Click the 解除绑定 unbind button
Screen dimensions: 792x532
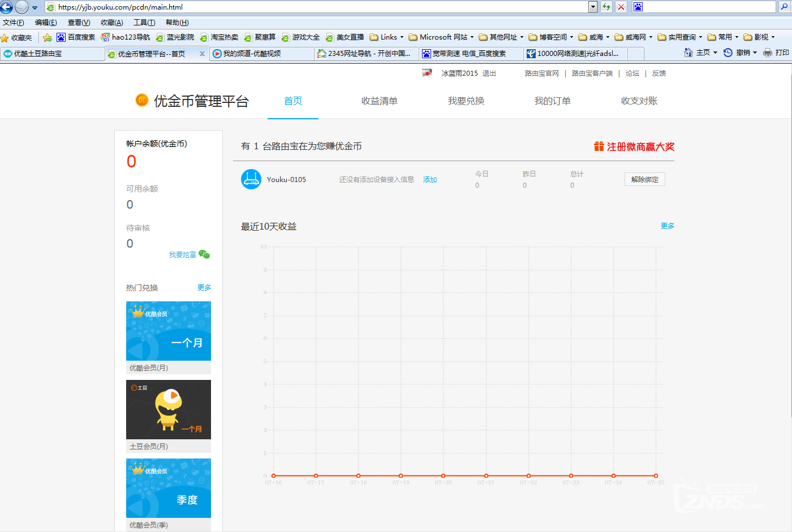click(645, 179)
